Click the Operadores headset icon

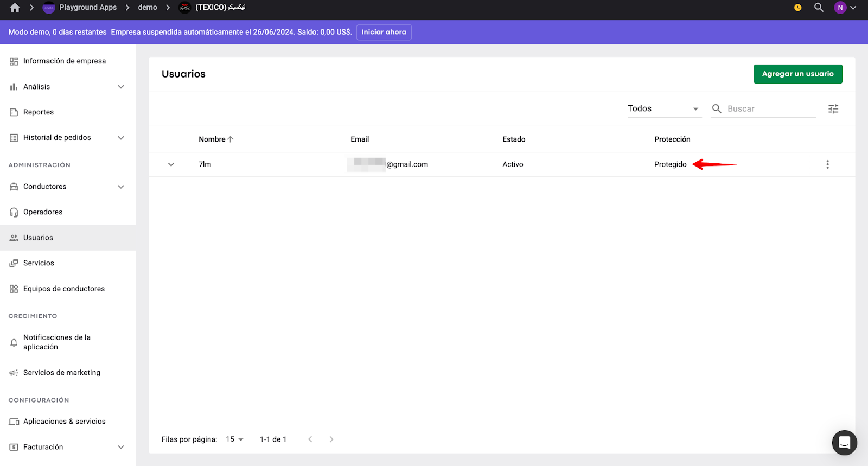coord(14,212)
